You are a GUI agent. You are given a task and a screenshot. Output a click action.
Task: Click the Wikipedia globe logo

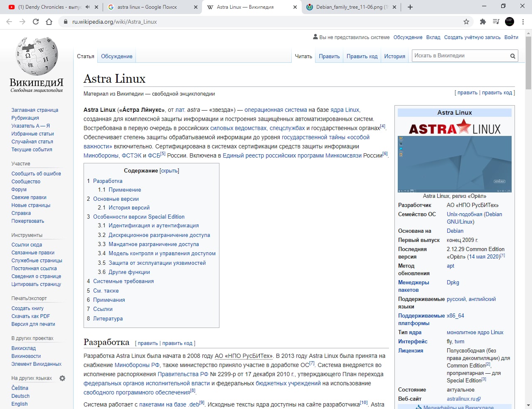click(x=37, y=56)
